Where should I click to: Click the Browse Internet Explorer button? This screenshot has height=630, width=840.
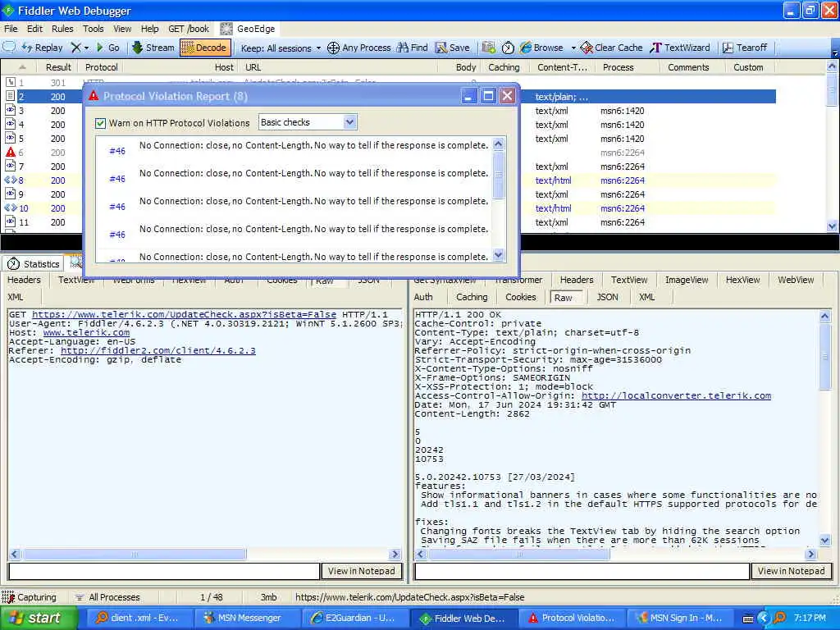tap(541, 48)
